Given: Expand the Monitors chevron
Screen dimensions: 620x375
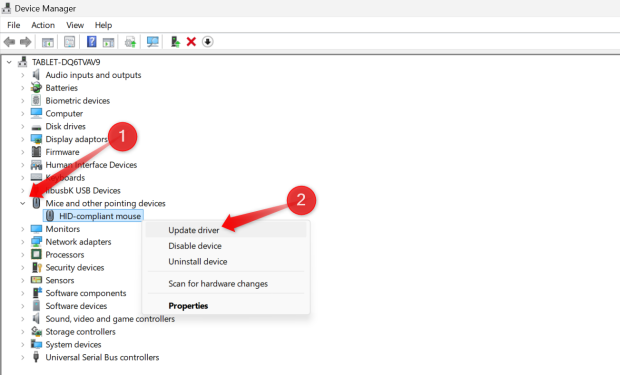Looking at the screenshot, I should pos(23,229).
